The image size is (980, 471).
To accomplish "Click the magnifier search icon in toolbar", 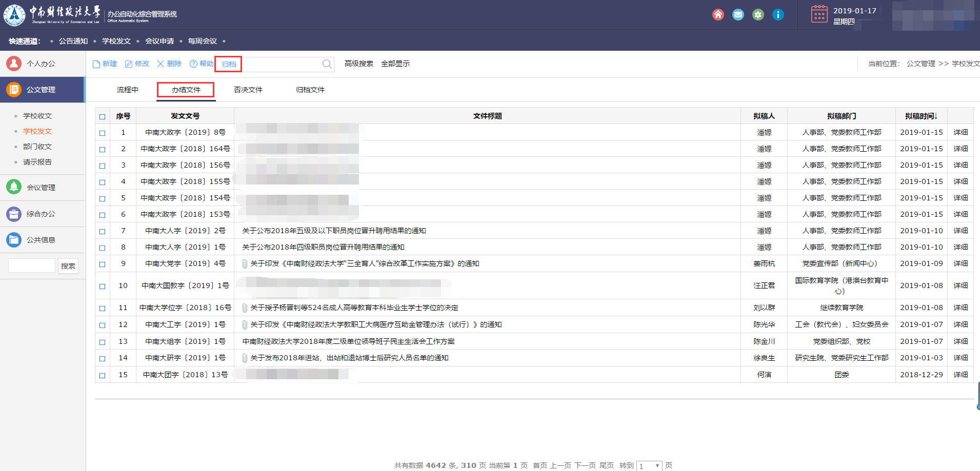I will tap(327, 64).
